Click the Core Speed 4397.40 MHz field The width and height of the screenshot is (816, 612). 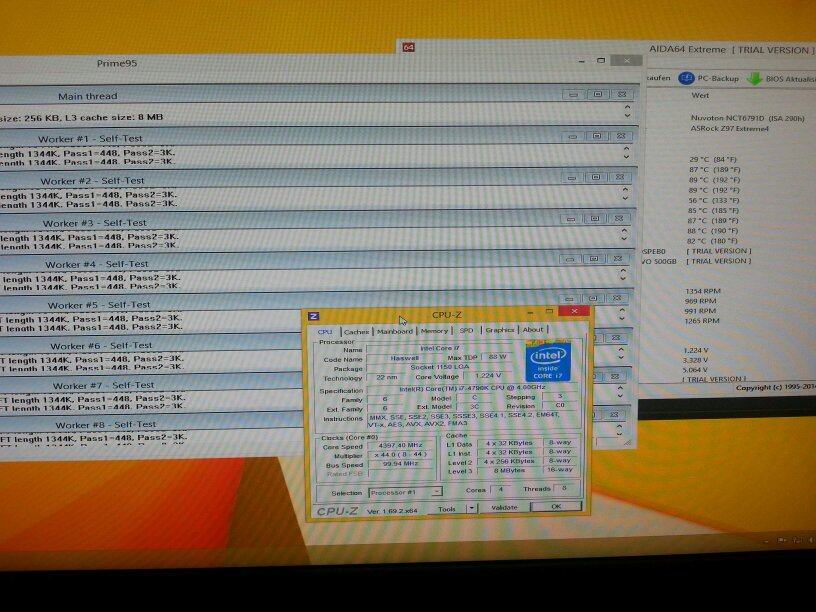[x=401, y=445]
